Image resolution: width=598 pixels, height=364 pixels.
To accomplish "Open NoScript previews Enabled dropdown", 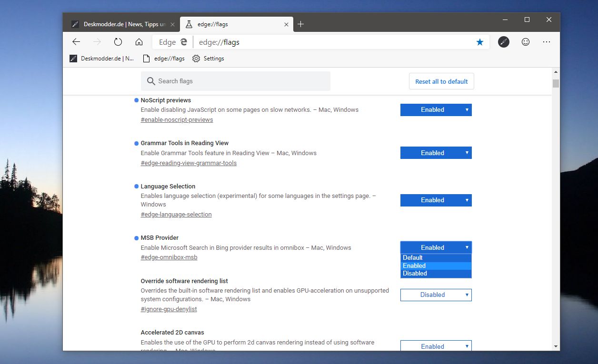I will coord(436,110).
